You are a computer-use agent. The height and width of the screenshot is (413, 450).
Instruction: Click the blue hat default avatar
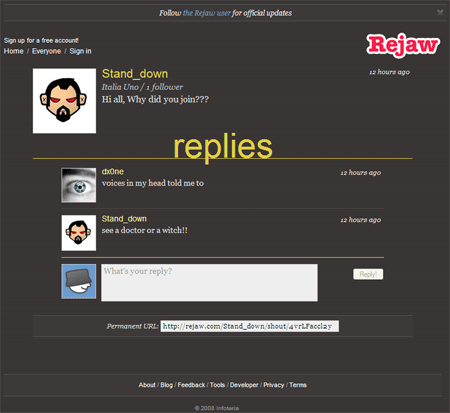pyautogui.click(x=79, y=281)
